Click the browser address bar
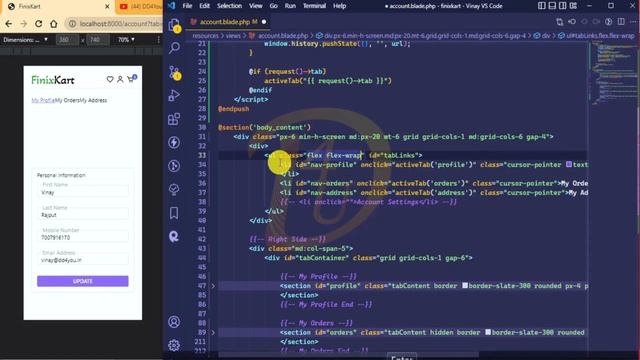This screenshot has height=360, width=640. click(x=119, y=24)
